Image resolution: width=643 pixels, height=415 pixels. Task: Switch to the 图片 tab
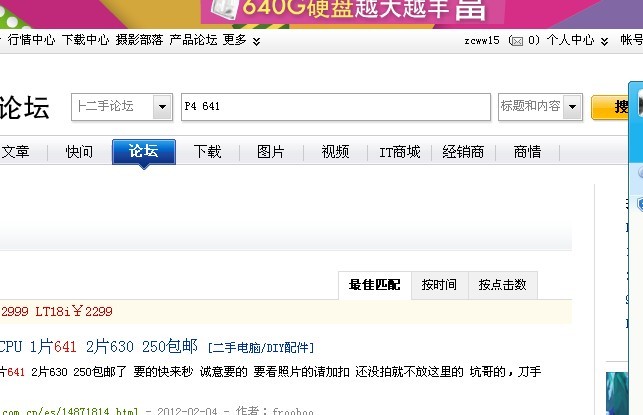point(271,152)
